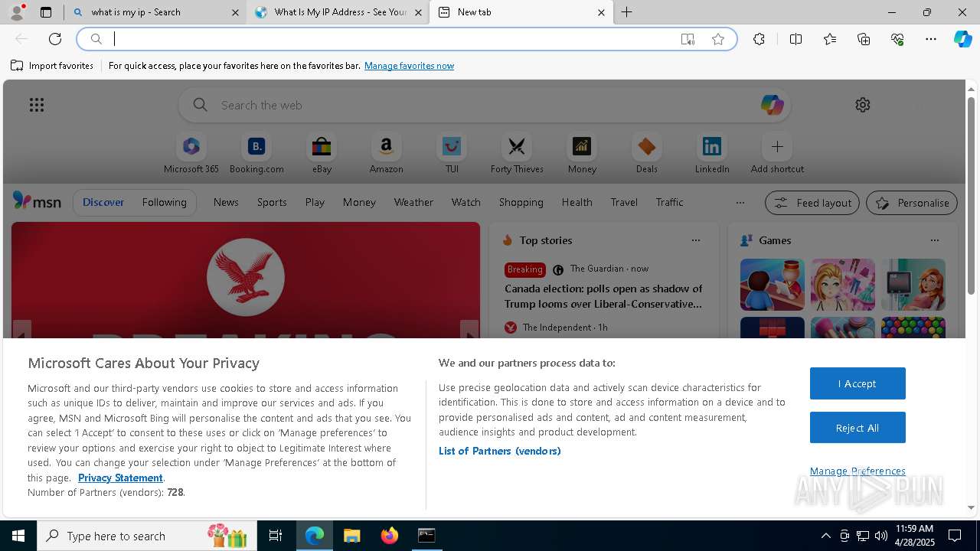Screen dimensions: 980x551
Task: Select the Following feed tab
Action: 164,202
